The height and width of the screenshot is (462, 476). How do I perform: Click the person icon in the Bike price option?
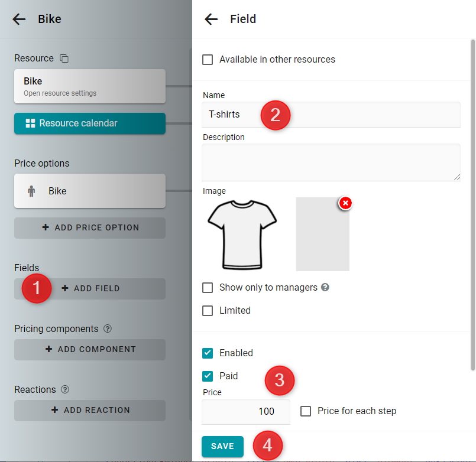coord(31,191)
